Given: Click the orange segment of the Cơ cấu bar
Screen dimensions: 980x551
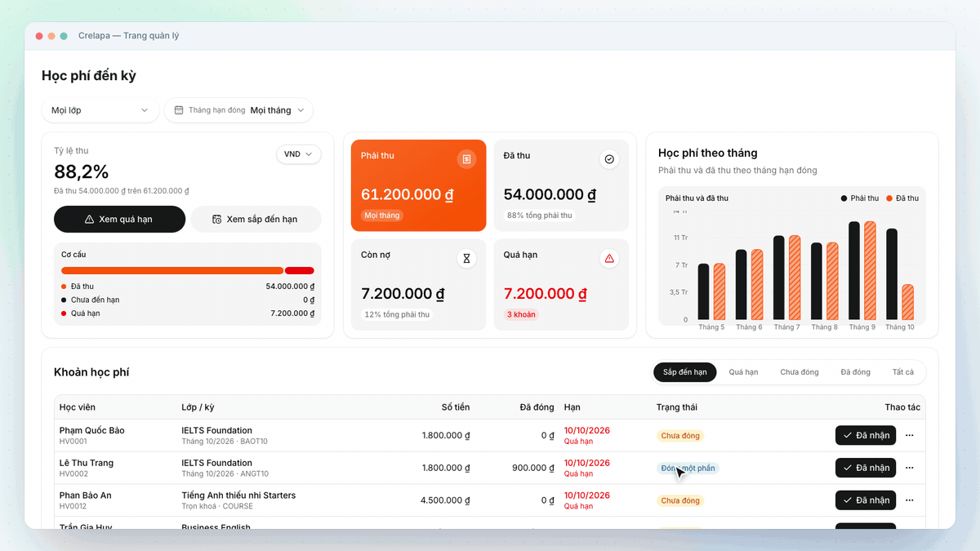Looking at the screenshot, I should tap(172, 271).
